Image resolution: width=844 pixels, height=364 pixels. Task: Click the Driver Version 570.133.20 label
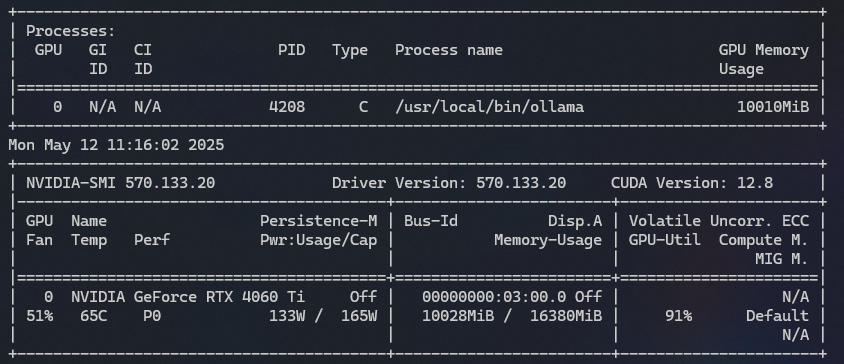pyautogui.click(x=449, y=183)
